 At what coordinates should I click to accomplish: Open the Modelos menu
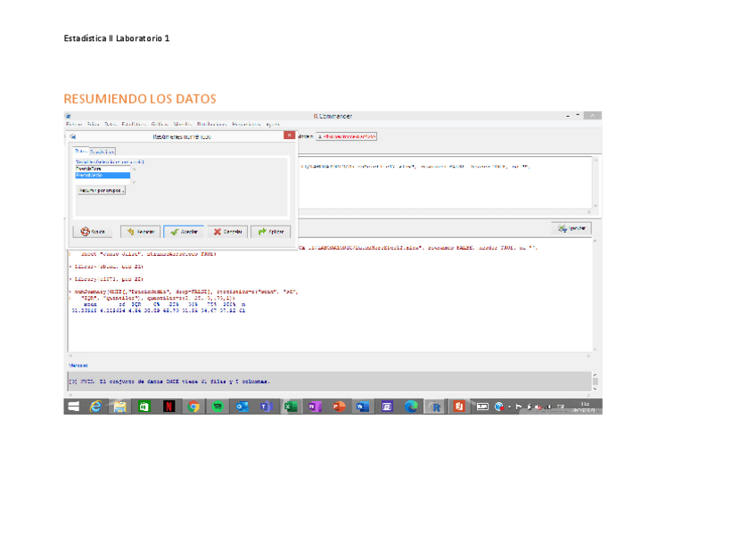pyautogui.click(x=183, y=124)
